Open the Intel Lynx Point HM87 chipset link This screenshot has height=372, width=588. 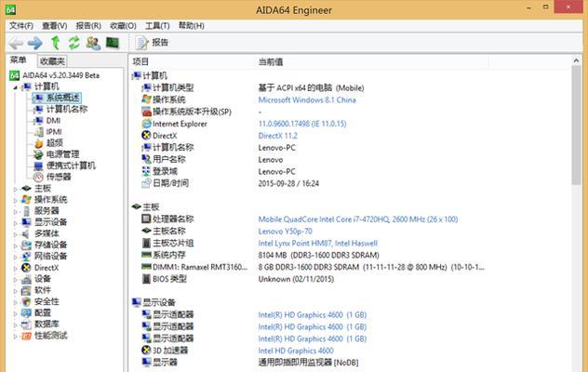pos(317,244)
